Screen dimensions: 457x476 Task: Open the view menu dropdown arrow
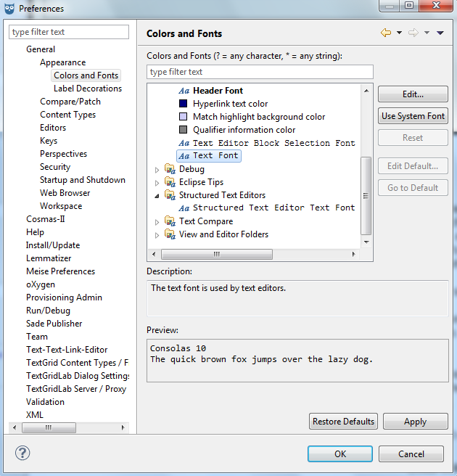(x=440, y=33)
